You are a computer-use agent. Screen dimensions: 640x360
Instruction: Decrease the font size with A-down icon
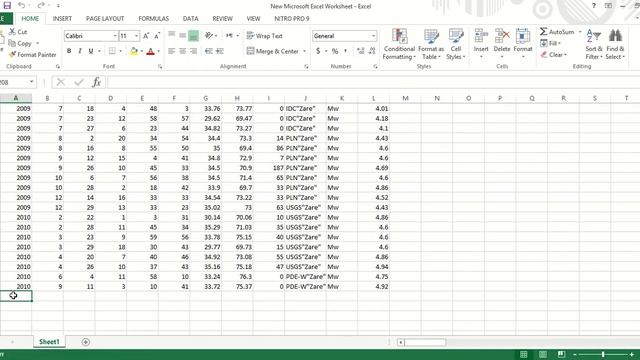point(157,36)
